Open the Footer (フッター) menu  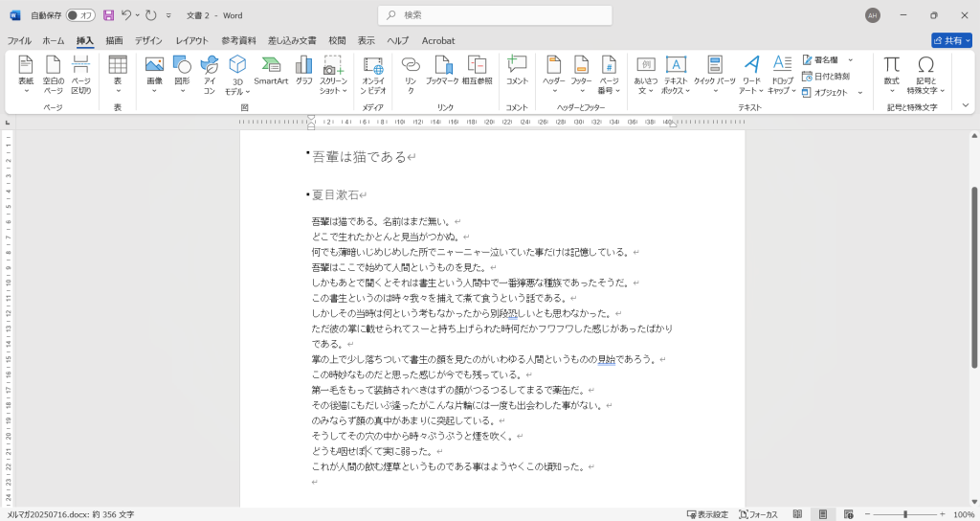pyautogui.click(x=581, y=75)
